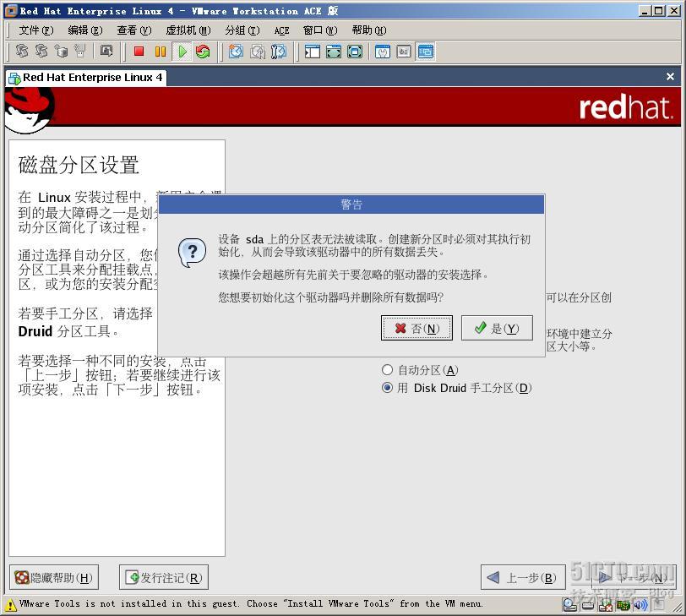Open the 文件(F) menu
Image resolution: width=686 pixels, height=616 pixels.
(35, 30)
